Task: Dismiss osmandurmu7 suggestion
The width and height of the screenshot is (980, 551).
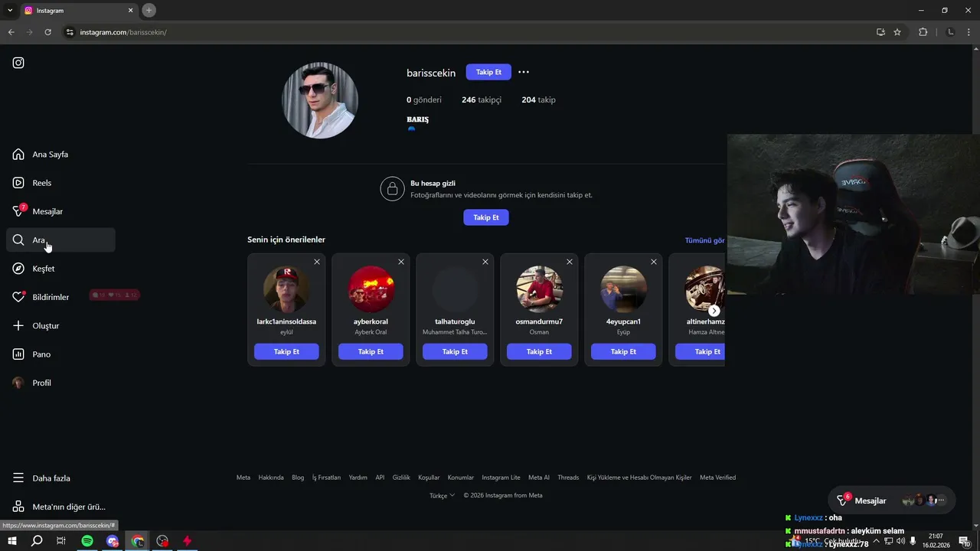Action: click(570, 262)
